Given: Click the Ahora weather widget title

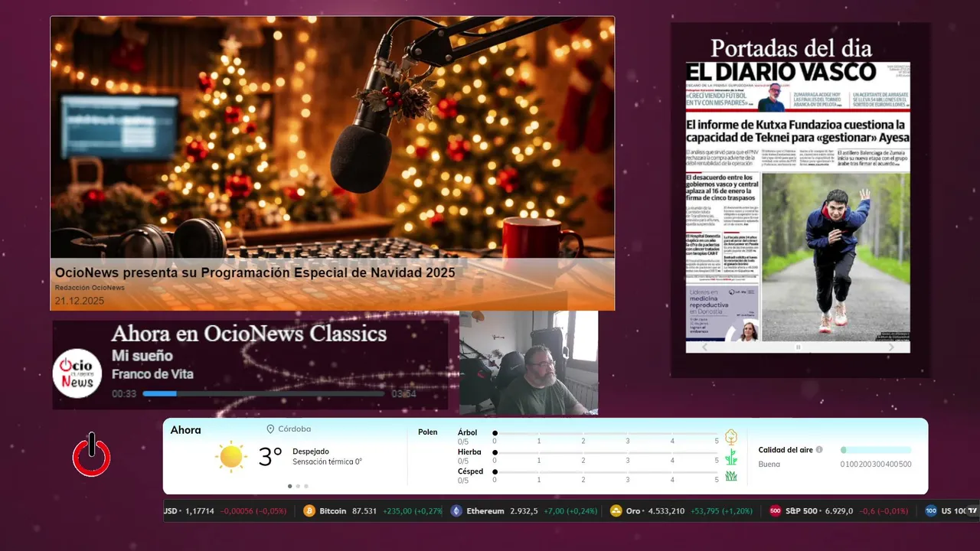Looking at the screenshot, I should click(186, 430).
